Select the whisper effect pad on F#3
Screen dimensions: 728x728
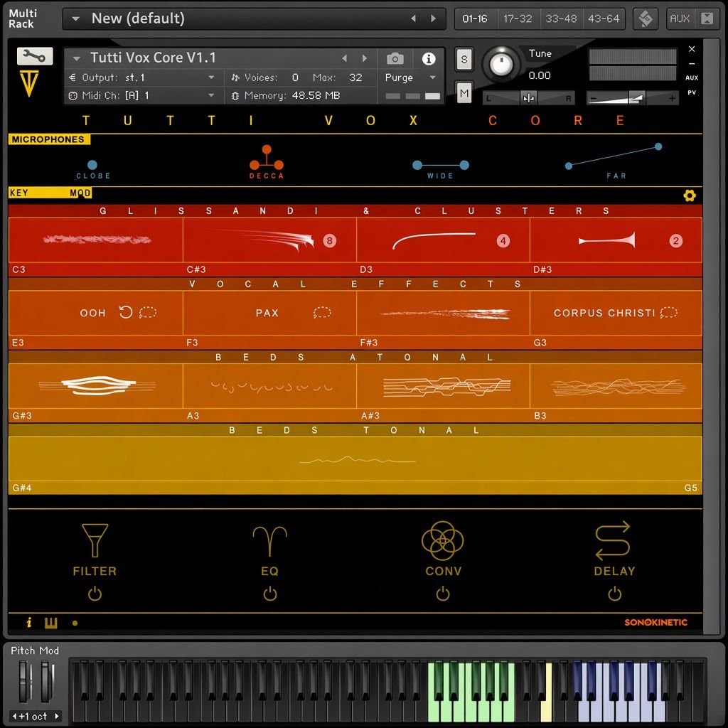443,313
